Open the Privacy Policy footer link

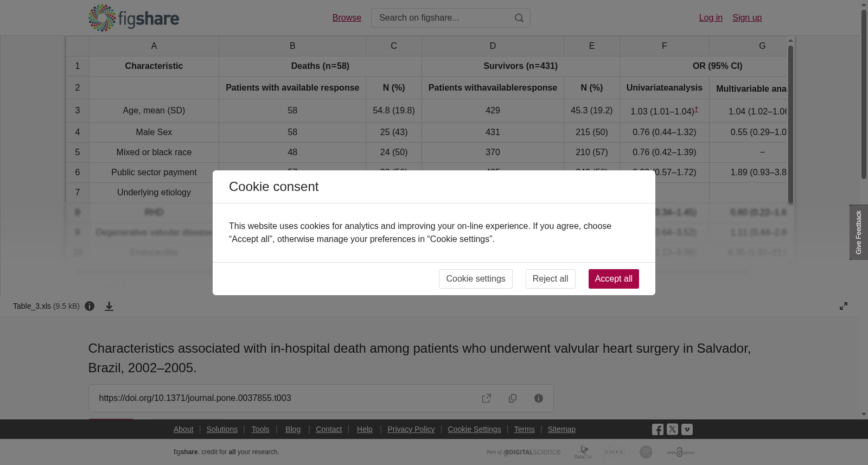tap(411, 429)
